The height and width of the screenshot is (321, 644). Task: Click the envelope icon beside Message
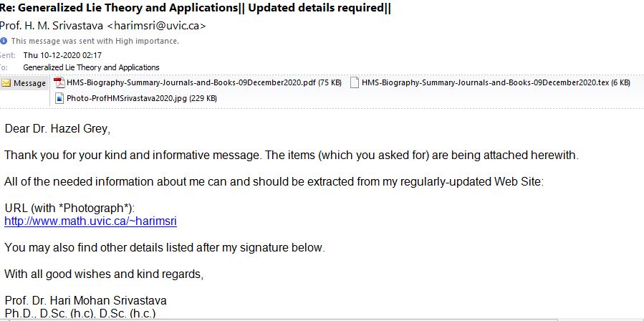[6, 83]
